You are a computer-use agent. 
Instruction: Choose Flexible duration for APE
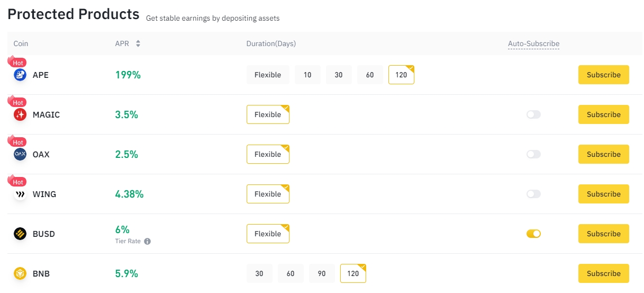(268, 75)
